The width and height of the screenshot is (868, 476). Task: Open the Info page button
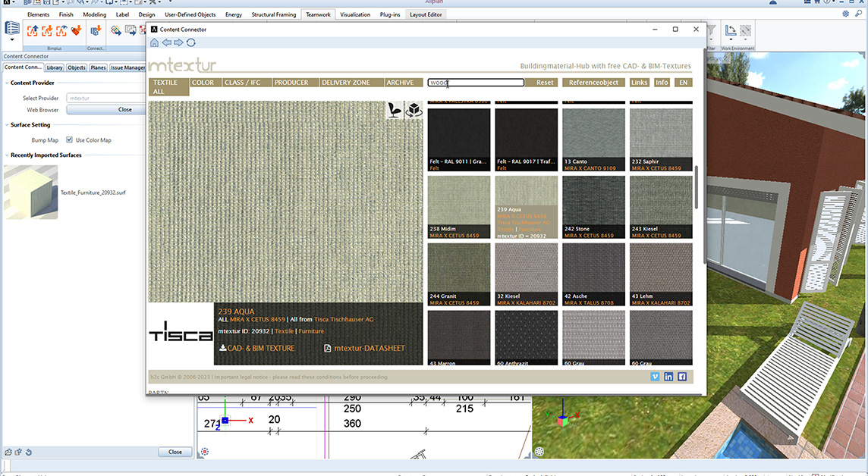(662, 83)
